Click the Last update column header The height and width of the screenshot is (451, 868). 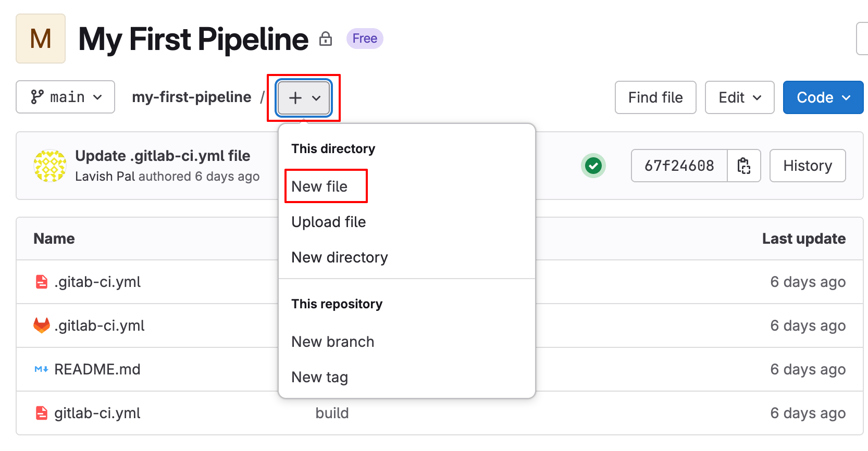point(804,239)
